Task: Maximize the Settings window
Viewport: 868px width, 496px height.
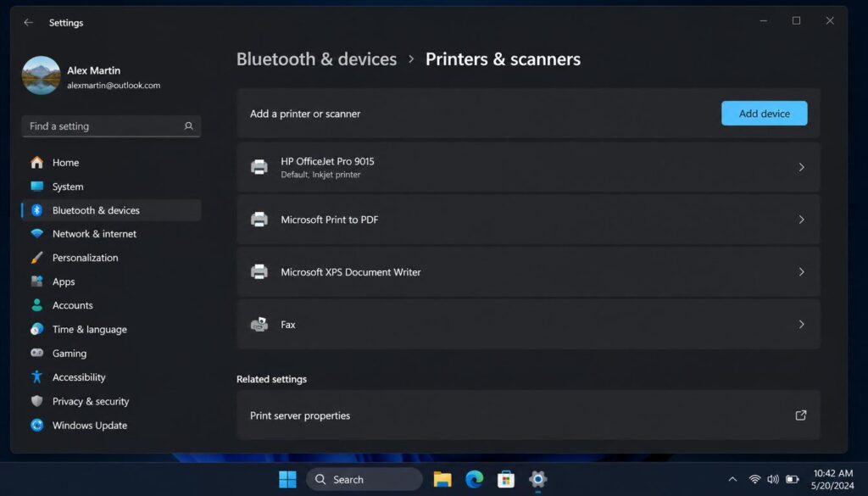Action: pyautogui.click(x=796, y=20)
